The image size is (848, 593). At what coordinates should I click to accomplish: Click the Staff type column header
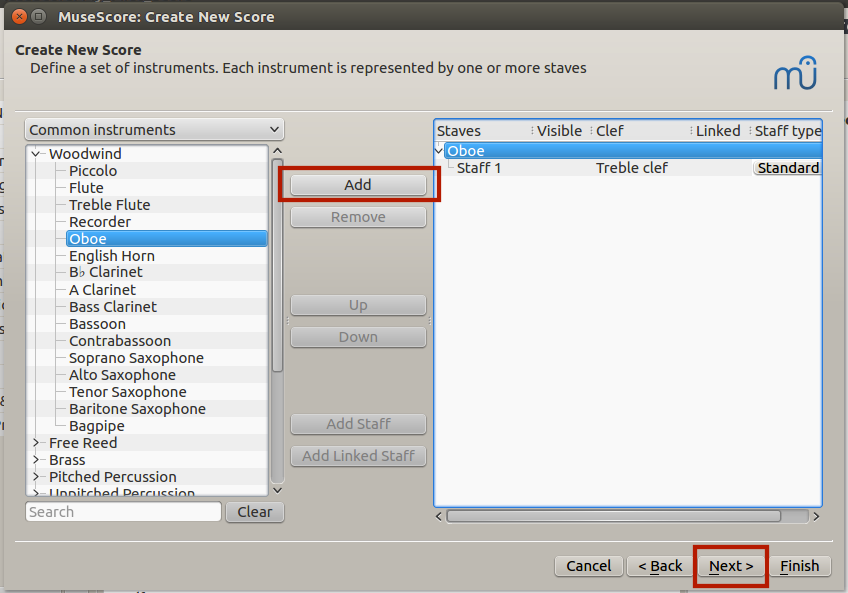tap(787, 131)
